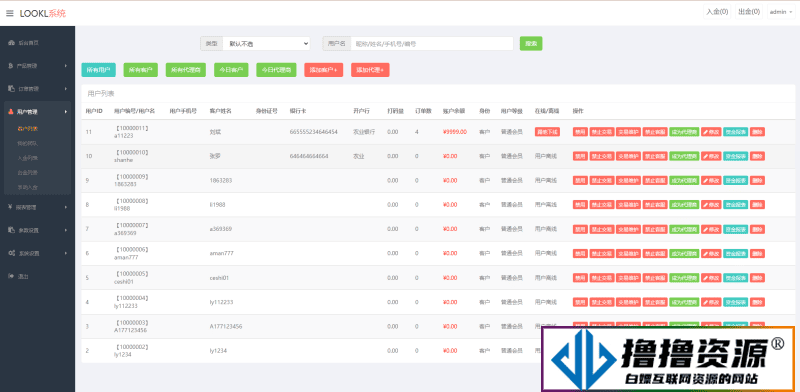This screenshot has width=800, height=392.
Task: Open 出金列表 in the sidebar submenu
Action: click(x=28, y=173)
